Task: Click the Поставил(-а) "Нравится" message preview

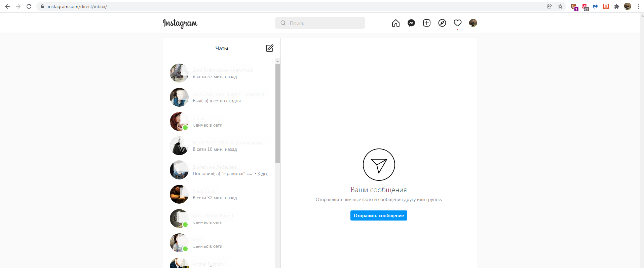Action: pyautogui.click(x=222, y=174)
